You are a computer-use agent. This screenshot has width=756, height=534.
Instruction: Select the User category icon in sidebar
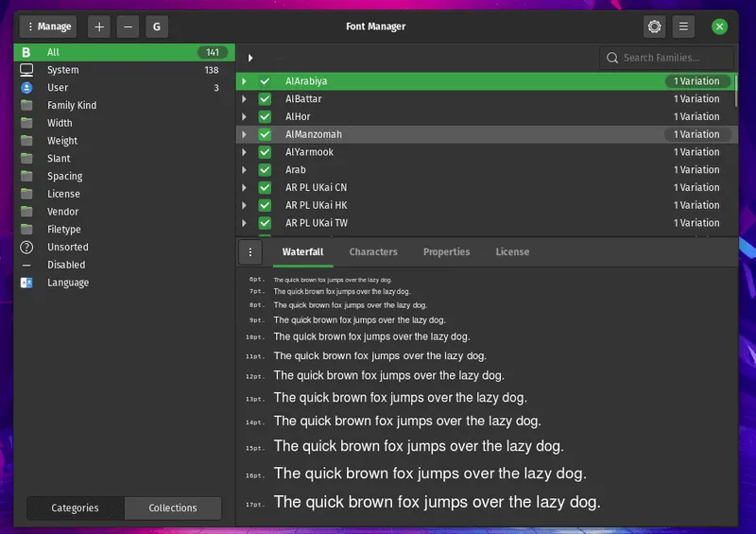point(26,88)
